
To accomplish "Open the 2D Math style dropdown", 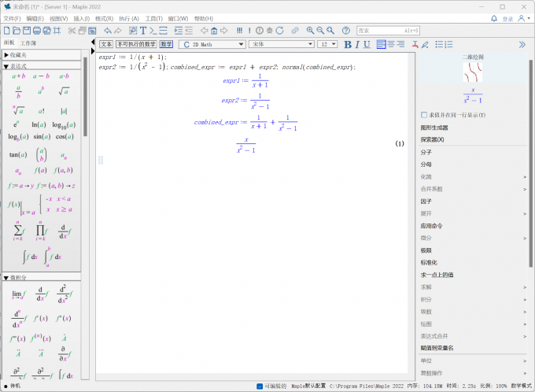I will click(211, 45).
